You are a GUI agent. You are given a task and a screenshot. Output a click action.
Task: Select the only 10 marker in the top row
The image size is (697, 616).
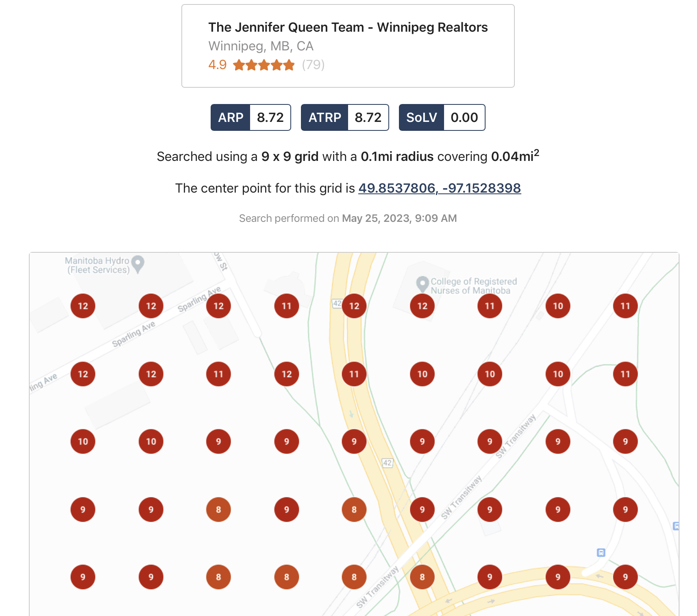click(x=558, y=306)
